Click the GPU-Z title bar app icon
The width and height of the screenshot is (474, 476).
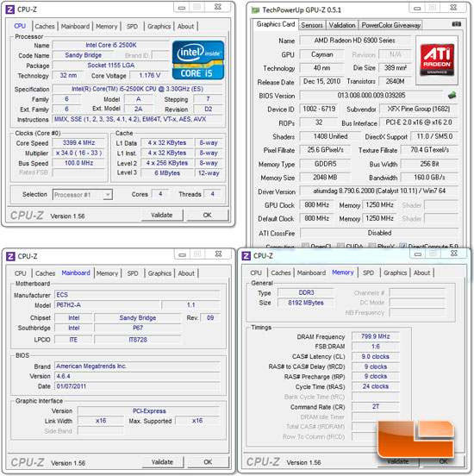tap(256, 10)
